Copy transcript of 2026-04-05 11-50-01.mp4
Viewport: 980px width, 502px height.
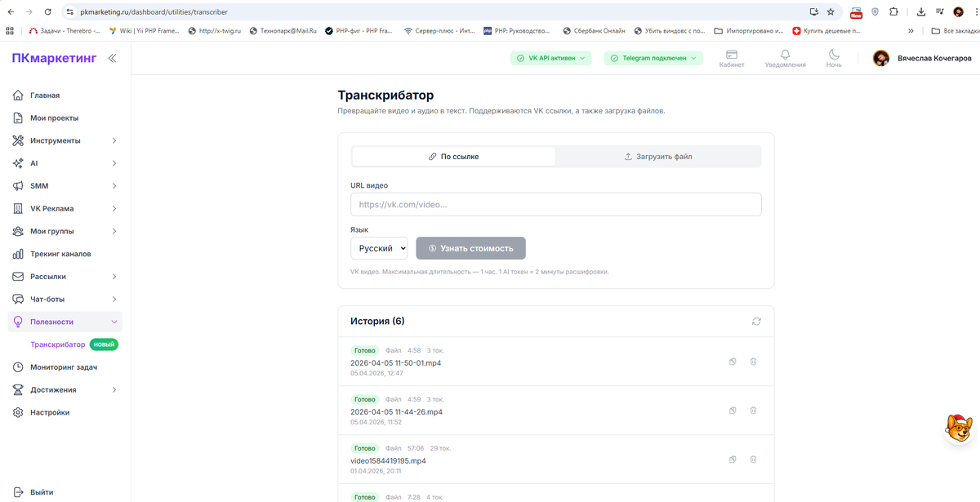click(733, 362)
